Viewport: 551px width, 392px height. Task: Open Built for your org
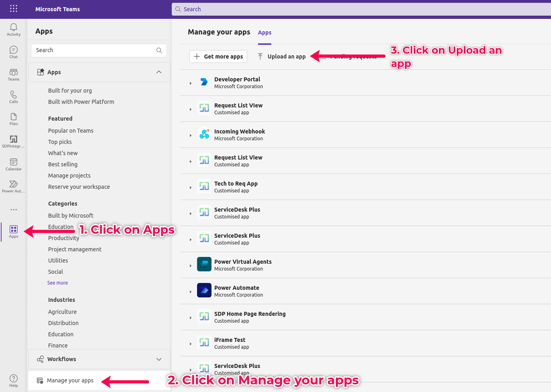70,91
